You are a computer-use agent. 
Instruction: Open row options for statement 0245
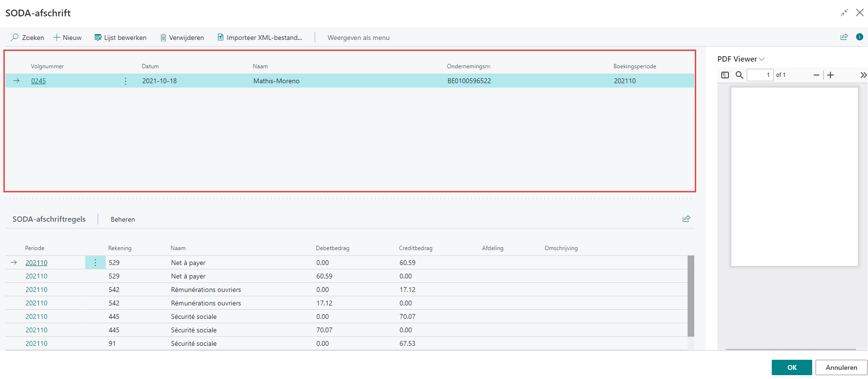click(x=126, y=81)
